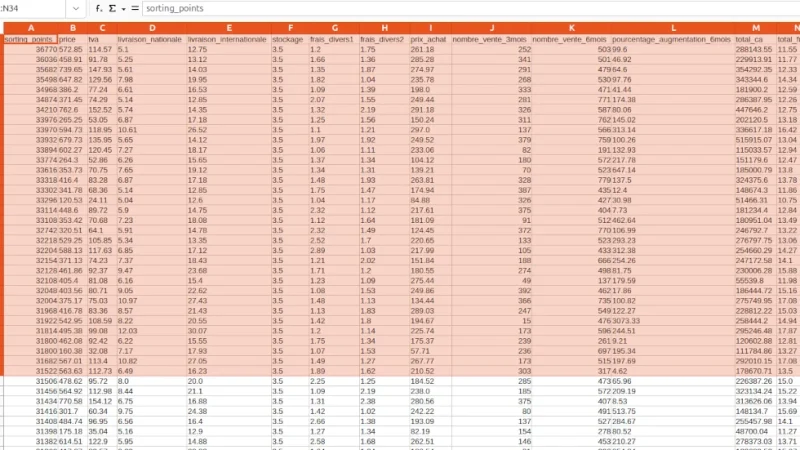Select price cell 762.6
800x450 pixels.
click(72, 110)
